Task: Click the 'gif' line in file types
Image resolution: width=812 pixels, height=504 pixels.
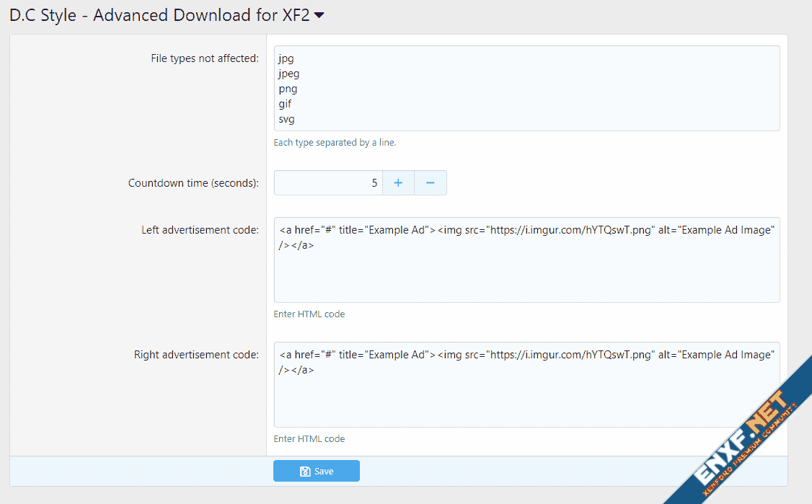Action: tap(286, 104)
